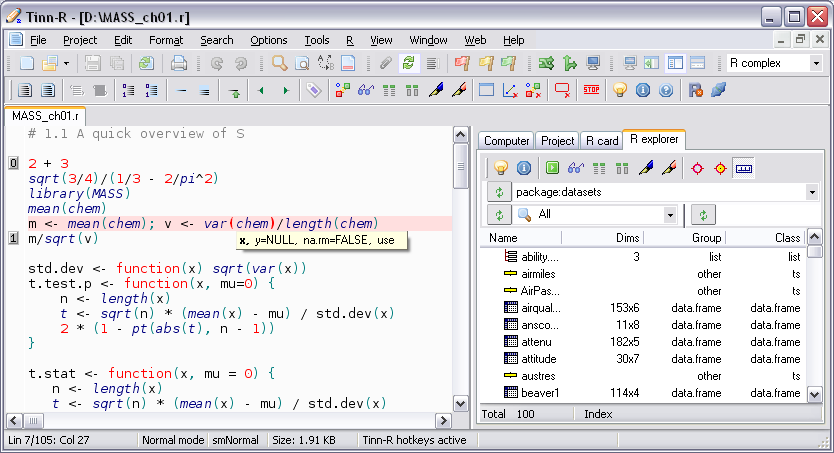Toggle the ruler button in R explorer toolbar
This screenshot has height=453, width=834.
(743, 167)
